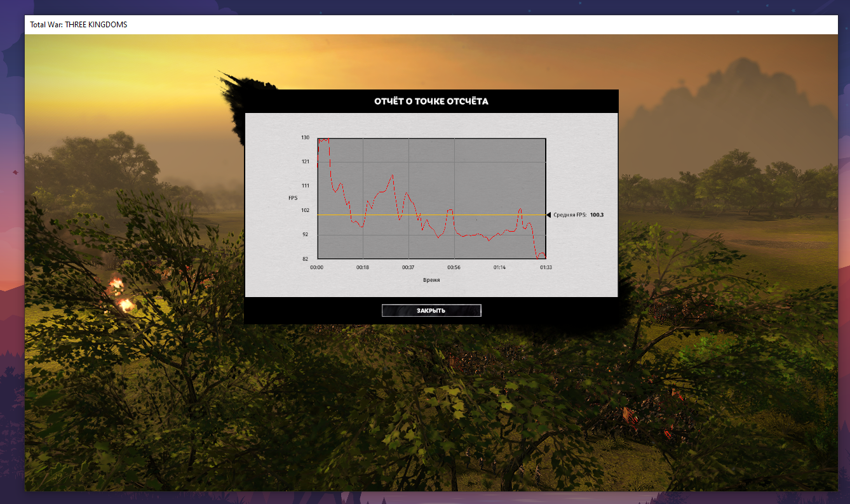Click the 130 value on the FPS axis

(305, 138)
